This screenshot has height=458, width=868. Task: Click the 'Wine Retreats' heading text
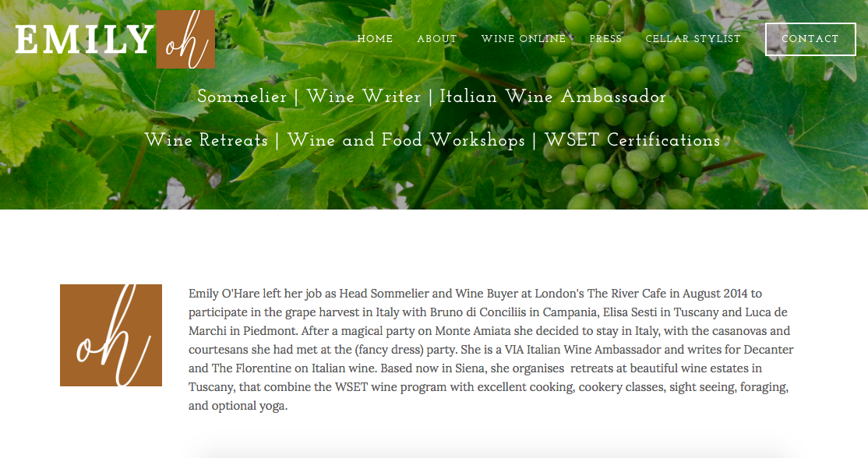[x=206, y=140]
